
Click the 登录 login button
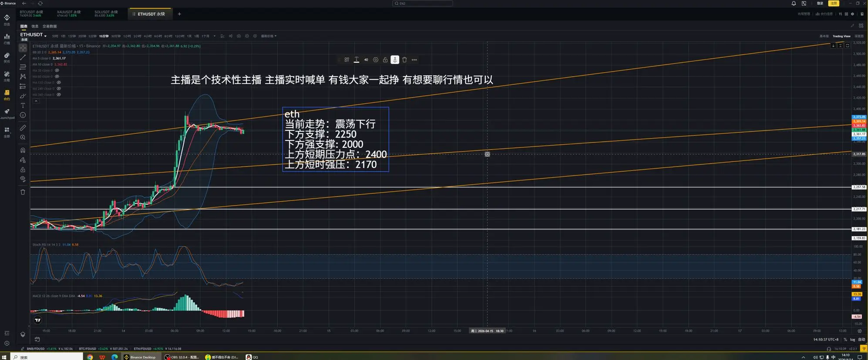[x=820, y=3]
